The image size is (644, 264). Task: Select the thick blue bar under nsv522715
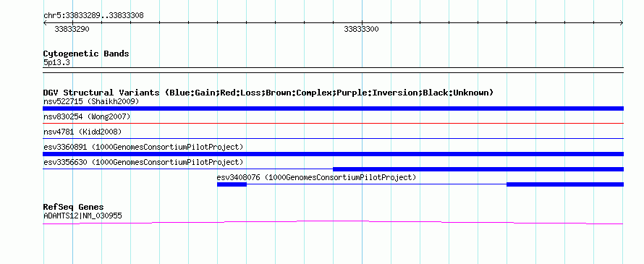tap(333, 108)
